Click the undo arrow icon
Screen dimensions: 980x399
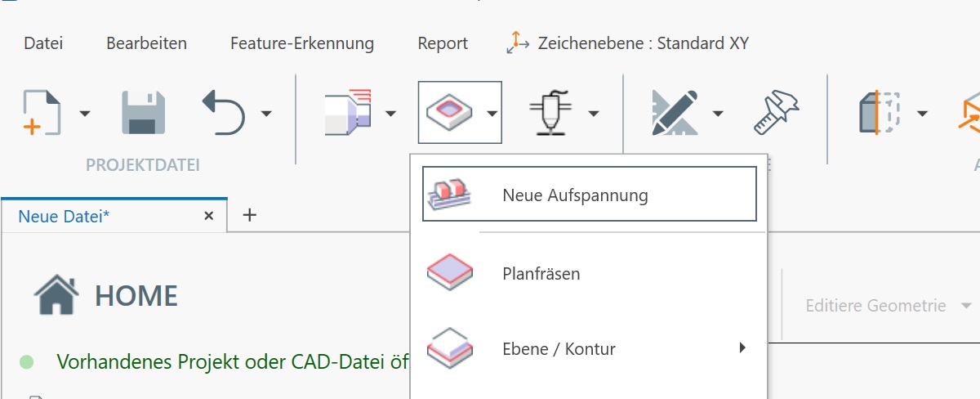pyautogui.click(x=223, y=113)
